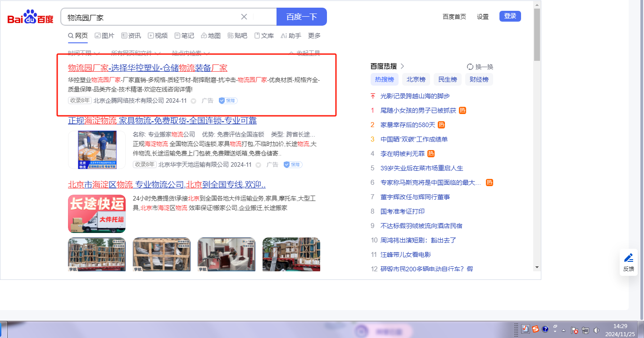
Task: Open hot search 专家称马斯克将是中国面临的最大
Action: [x=431, y=183]
